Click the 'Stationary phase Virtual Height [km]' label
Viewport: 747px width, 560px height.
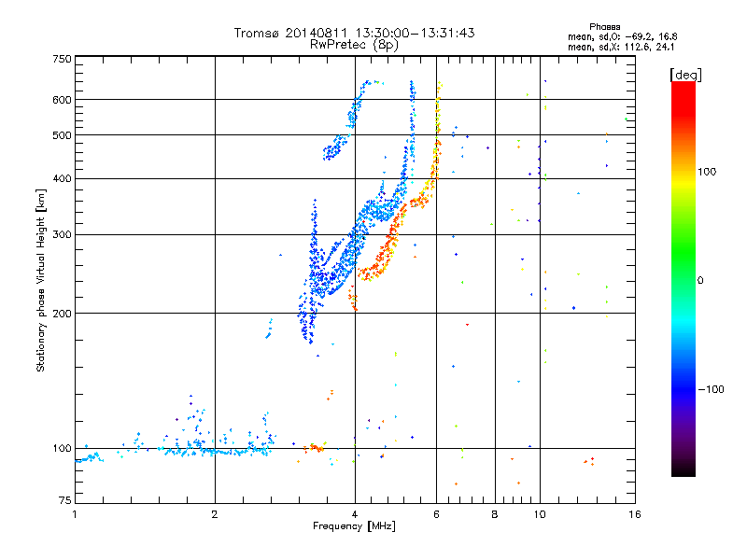(41, 280)
